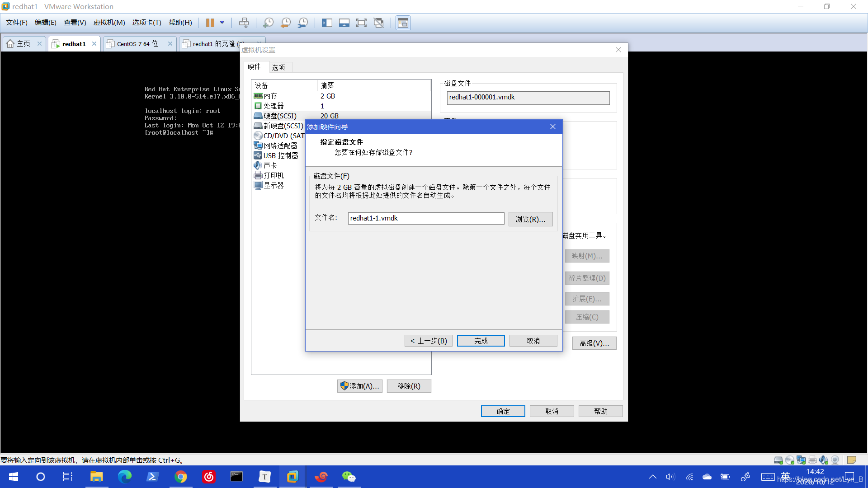The image size is (868, 488).
Task: Toggle the library sidebar view icon
Action: click(327, 23)
